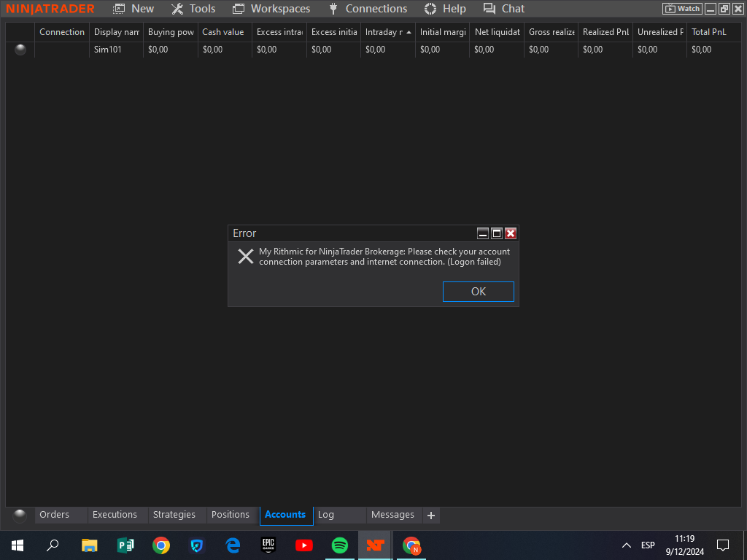Image resolution: width=747 pixels, height=560 pixels.
Task: Click the Watch button in title bar
Action: coord(682,9)
